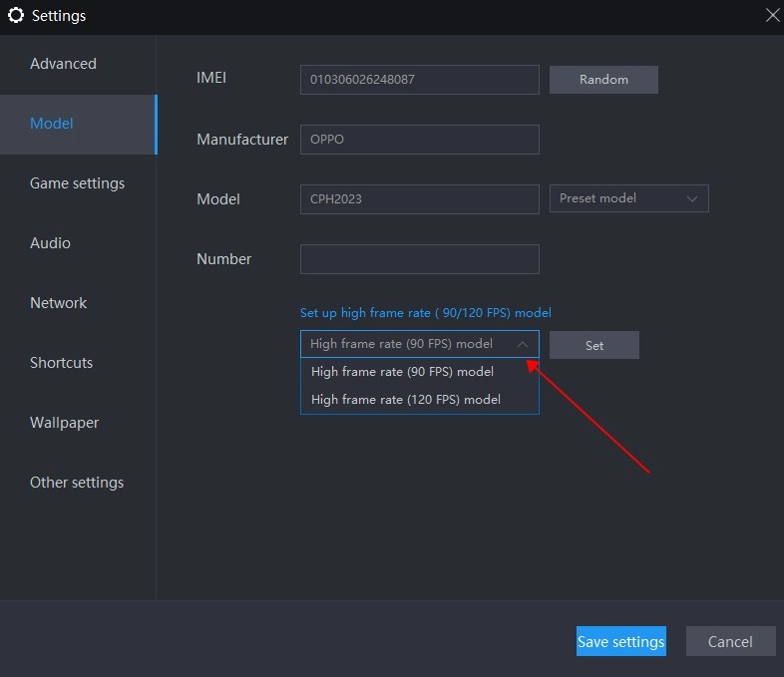Click the Manufacturer field containing OPPO
This screenshot has width=784, height=677.
(x=419, y=140)
